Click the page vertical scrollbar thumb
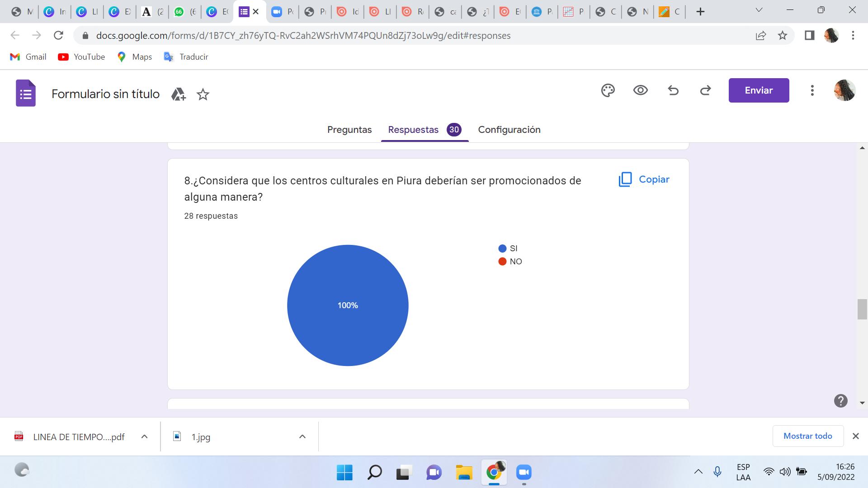This screenshot has height=488, width=868. pyautogui.click(x=862, y=310)
